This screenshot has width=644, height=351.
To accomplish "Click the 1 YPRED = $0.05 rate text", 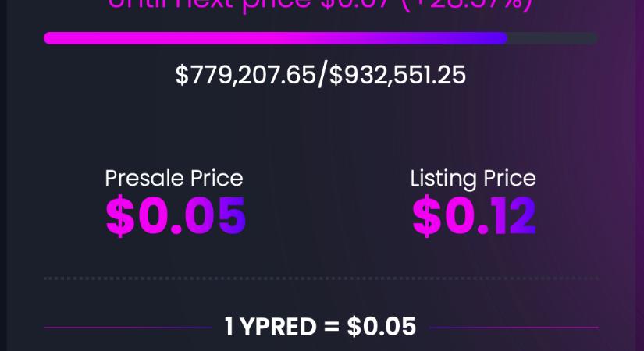I will point(320,327).
